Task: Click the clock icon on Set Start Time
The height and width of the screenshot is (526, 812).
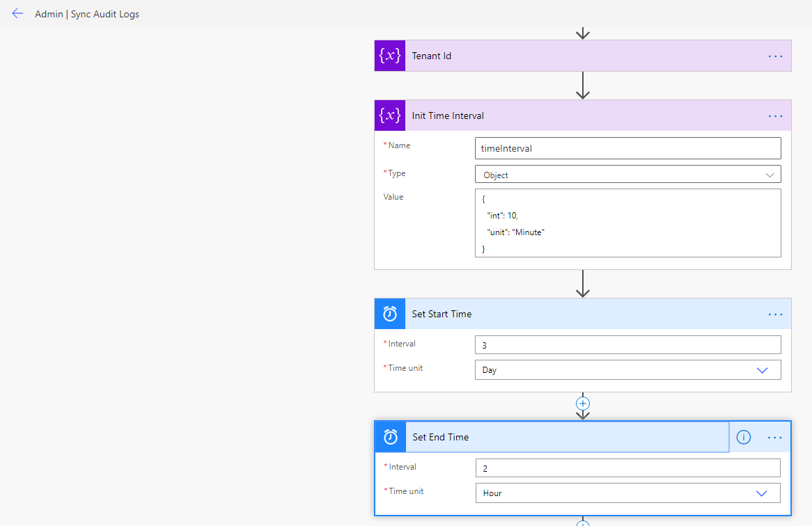Action: (x=389, y=314)
